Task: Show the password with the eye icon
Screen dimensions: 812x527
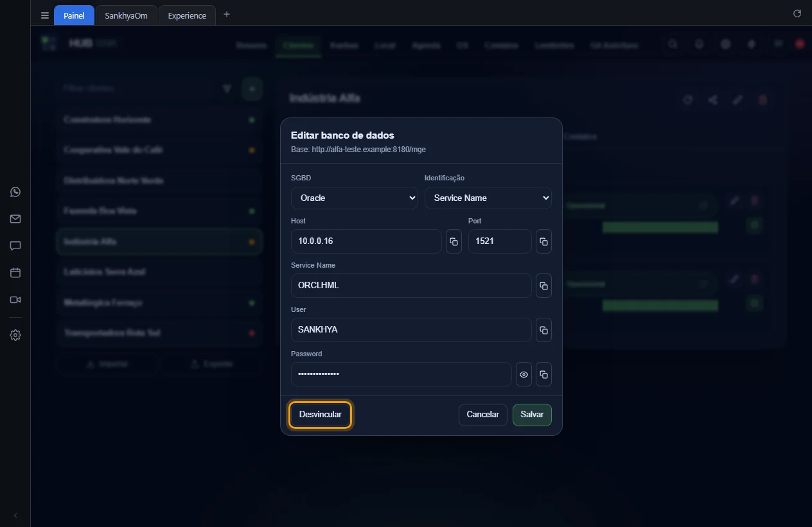Action: click(524, 374)
